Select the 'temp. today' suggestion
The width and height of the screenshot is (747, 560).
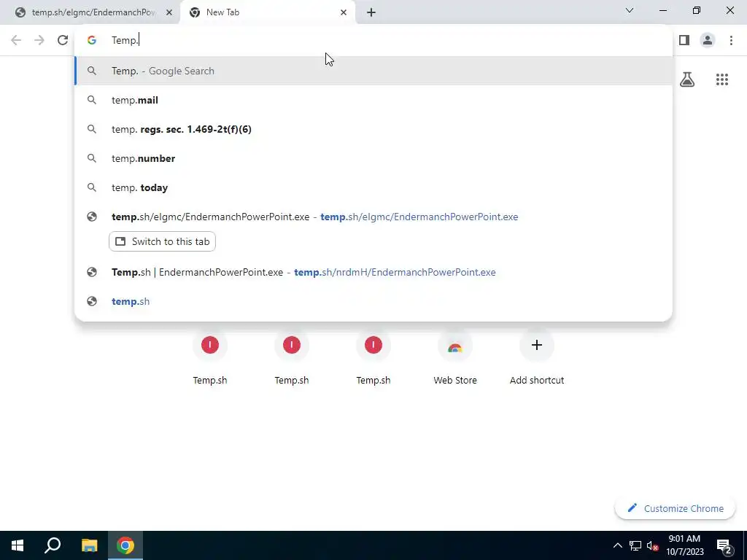point(373,187)
